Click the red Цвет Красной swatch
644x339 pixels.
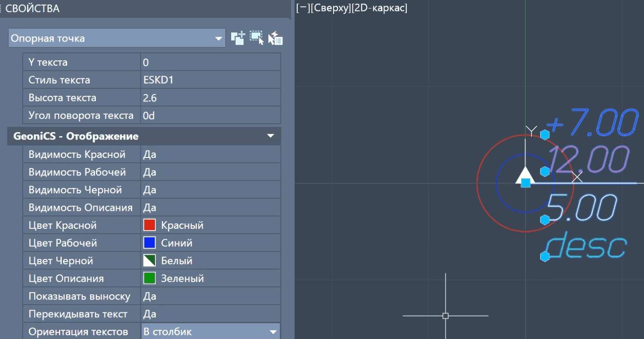tap(150, 225)
